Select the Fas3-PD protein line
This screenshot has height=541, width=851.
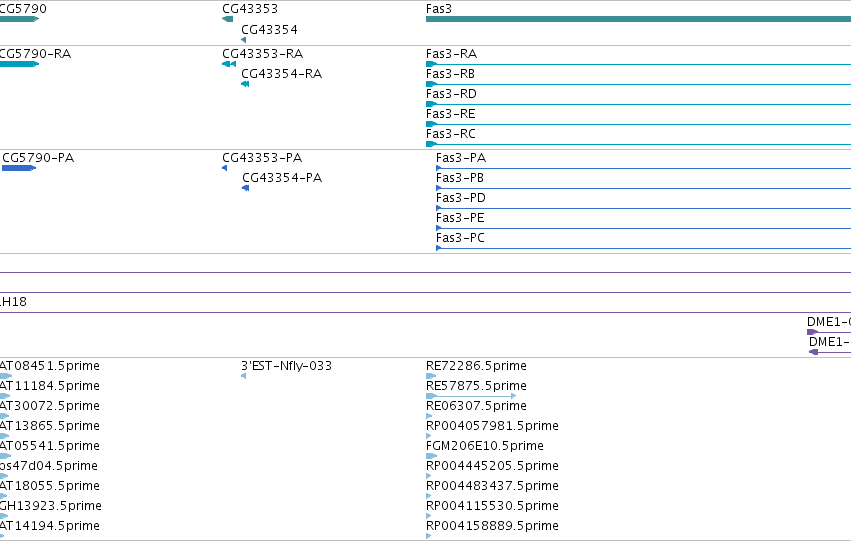[643, 208]
